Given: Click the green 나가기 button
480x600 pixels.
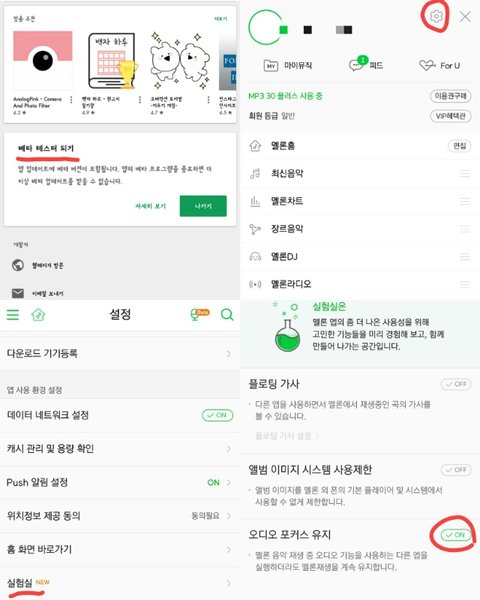Looking at the screenshot, I should (203, 206).
